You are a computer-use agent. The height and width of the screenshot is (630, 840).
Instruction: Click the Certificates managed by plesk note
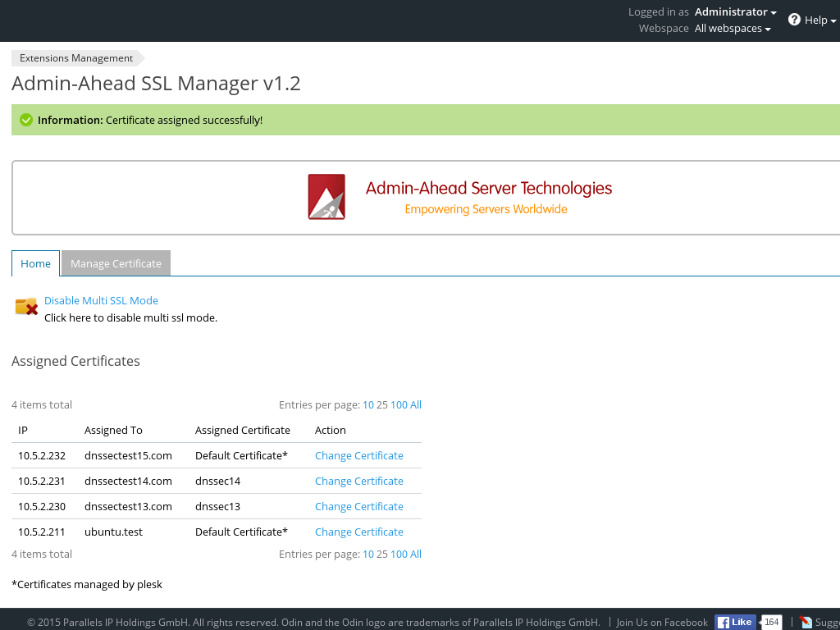[x=87, y=584]
